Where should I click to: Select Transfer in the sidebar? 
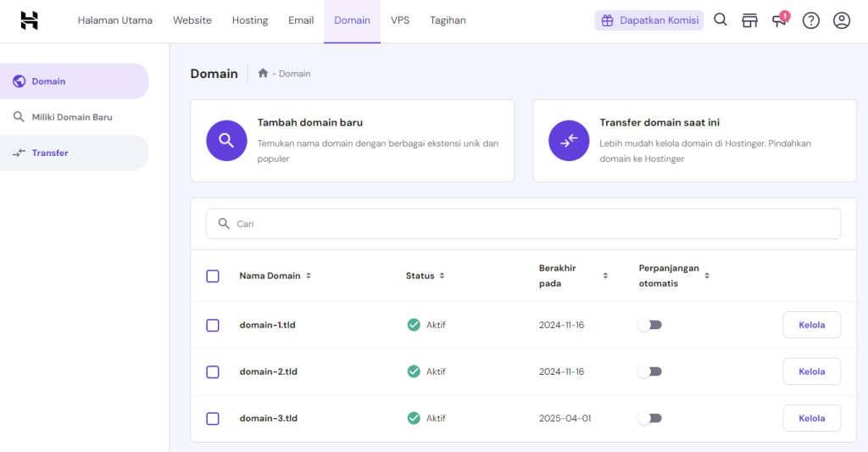(75, 153)
